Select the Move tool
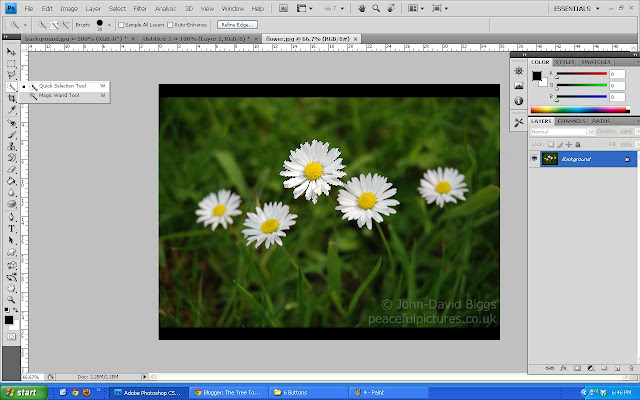The width and height of the screenshot is (640, 400). tap(11, 50)
